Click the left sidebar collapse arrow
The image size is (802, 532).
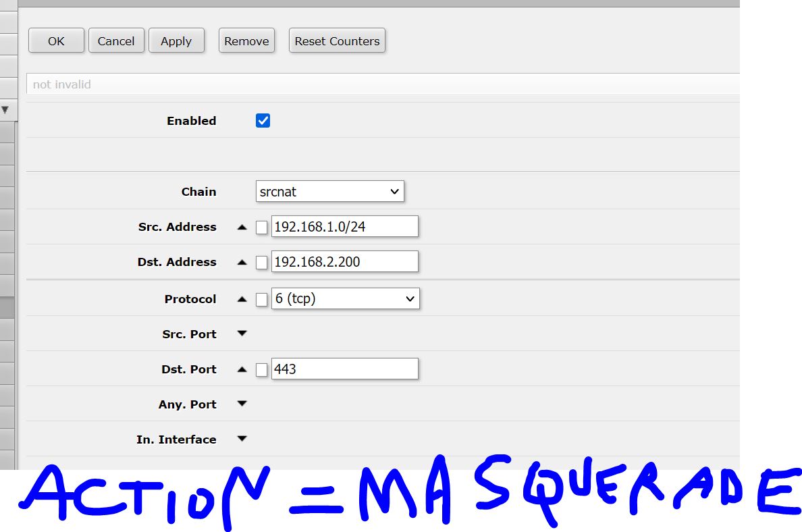coord(5,109)
